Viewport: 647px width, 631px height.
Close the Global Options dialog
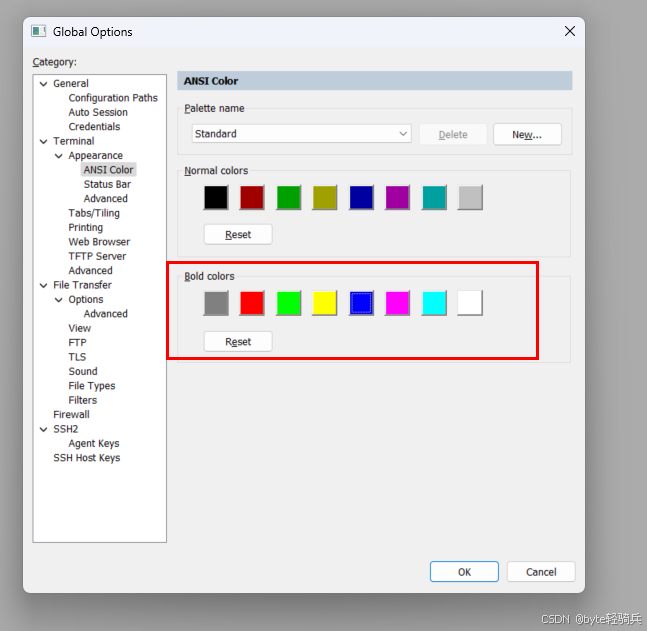[570, 31]
